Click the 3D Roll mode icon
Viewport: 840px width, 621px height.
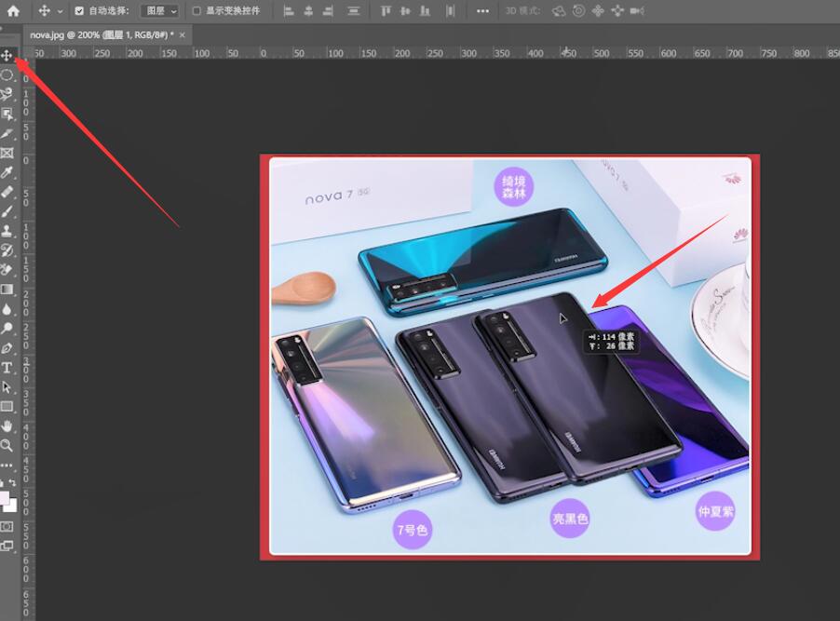coord(578,11)
